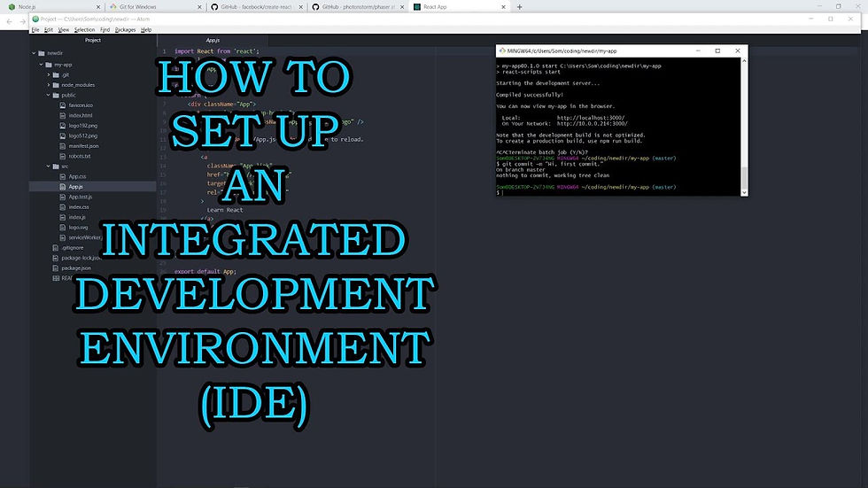
Task: Click the newdir folder icon
Action: [x=42, y=53]
